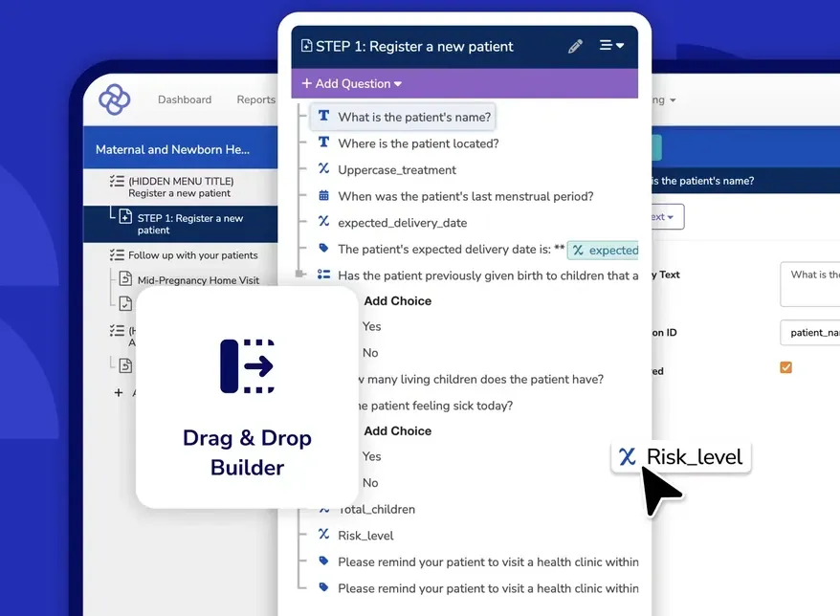Click label tag icon beside expected delivery date message

(x=323, y=248)
